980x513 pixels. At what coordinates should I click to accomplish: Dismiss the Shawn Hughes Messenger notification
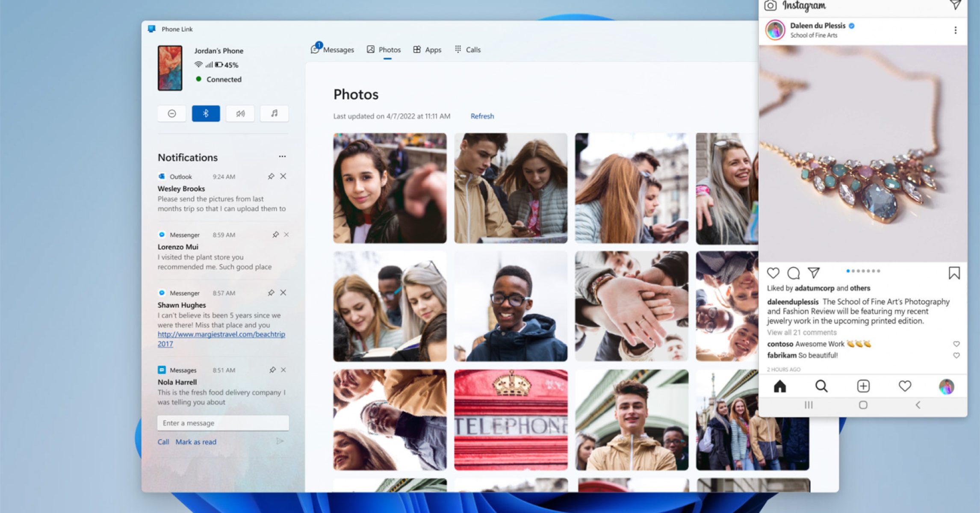point(283,293)
